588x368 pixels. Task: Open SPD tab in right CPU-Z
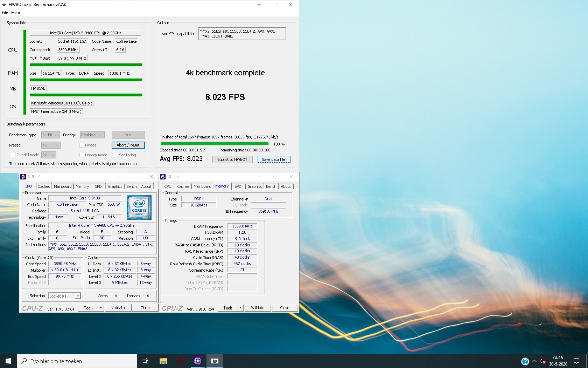tap(238, 186)
